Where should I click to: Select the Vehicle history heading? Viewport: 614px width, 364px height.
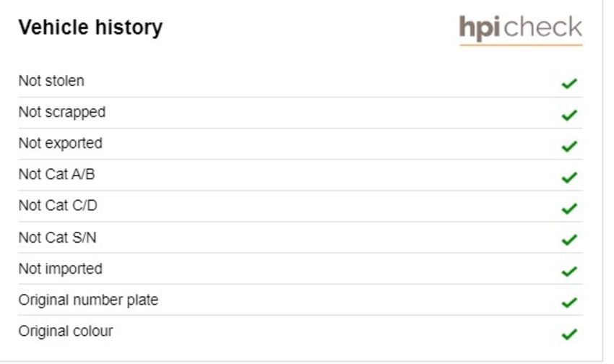tap(90, 27)
